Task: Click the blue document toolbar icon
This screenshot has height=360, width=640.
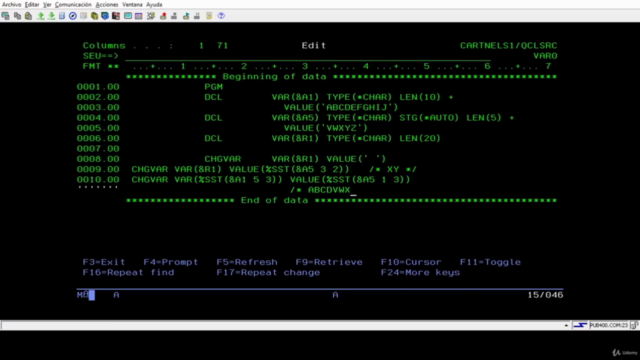Action: click(x=62, y=16)
